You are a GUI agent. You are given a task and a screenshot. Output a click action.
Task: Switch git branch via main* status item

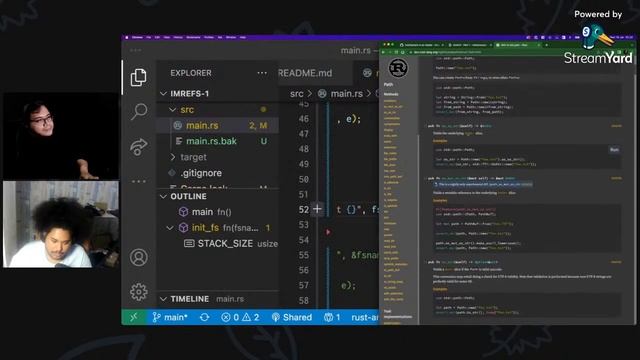[x=170, y=317]
